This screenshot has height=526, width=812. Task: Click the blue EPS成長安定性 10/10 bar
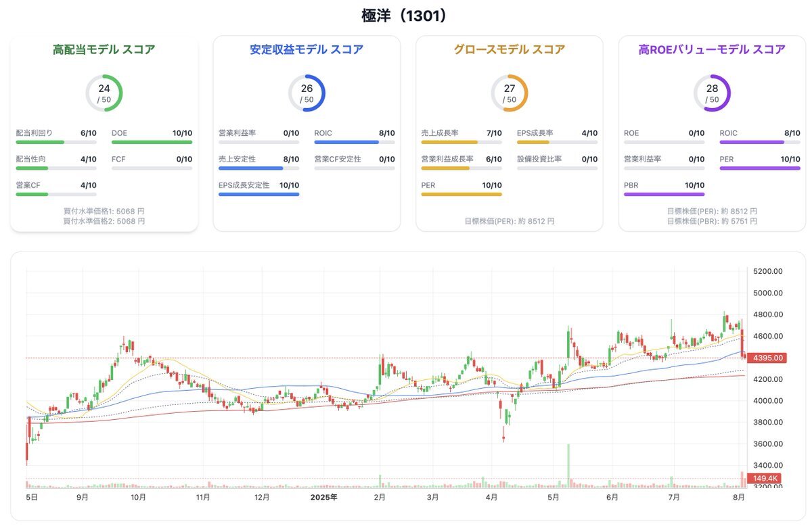click(258, 194)
